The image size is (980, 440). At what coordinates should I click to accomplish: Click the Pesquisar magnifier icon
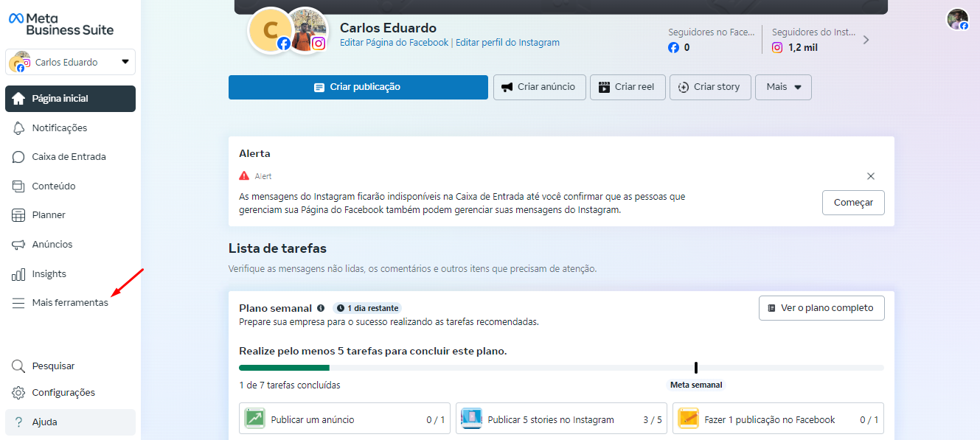19,366
